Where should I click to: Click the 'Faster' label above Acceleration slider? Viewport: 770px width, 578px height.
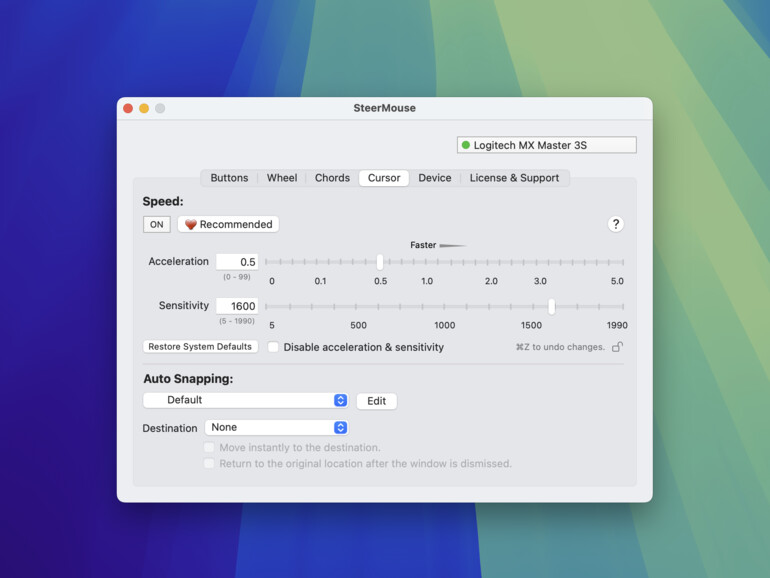(423, 245)
